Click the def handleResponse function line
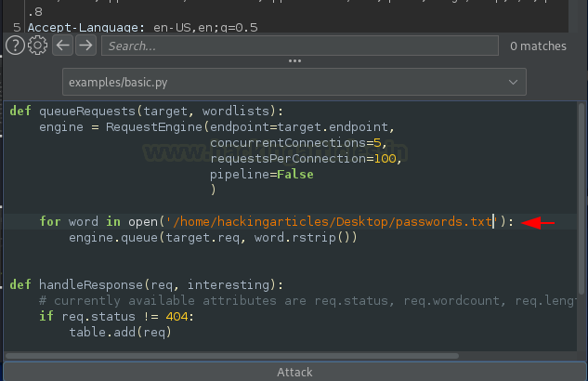This screenshot has height=381, width=588. pos(147,284)
